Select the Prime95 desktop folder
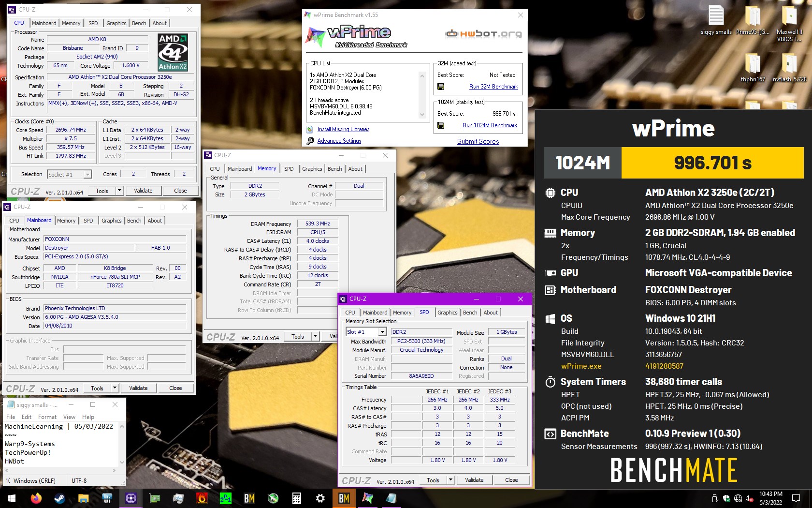Image resolution: width=812 pixels, height=508 pixels. point(753,20)
